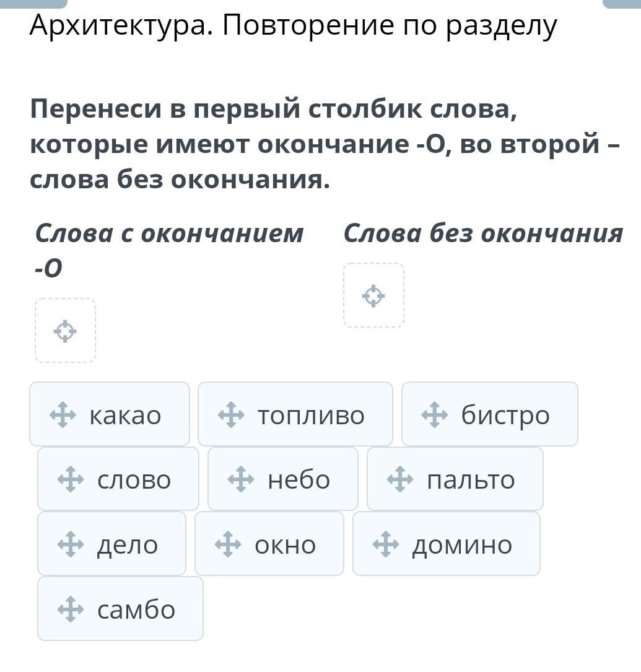Click the move icon beside самбо
Screen dimensions: 641x672
tap(71, 609)
